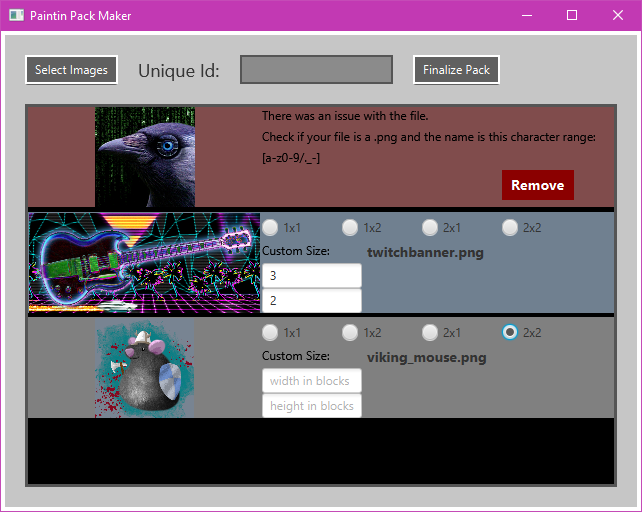This screenshot has width=642, height=512.
Task: Select 1x2 size for viking_mouse.png
Action: point(362,333)
